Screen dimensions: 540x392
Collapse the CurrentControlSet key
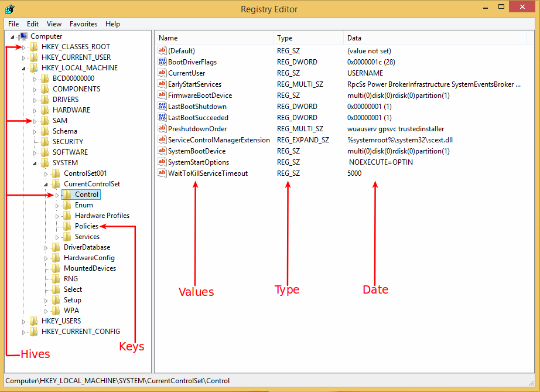click(x=46, y=185)
